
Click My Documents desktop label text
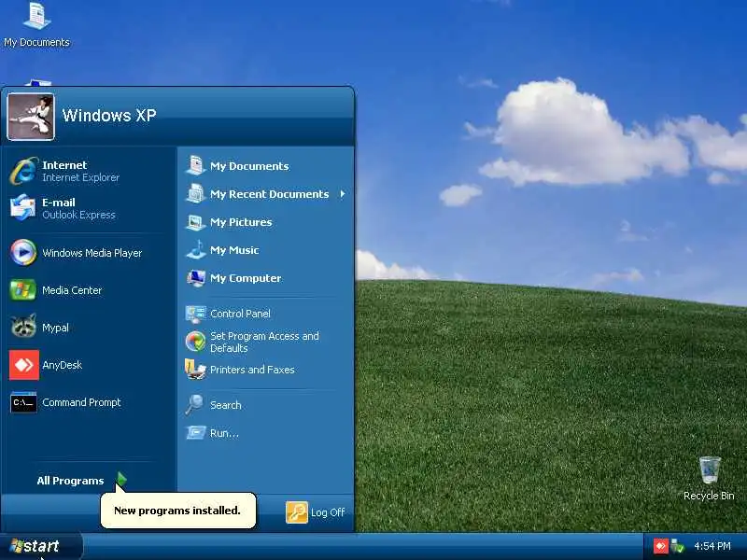tap(36, 42)
